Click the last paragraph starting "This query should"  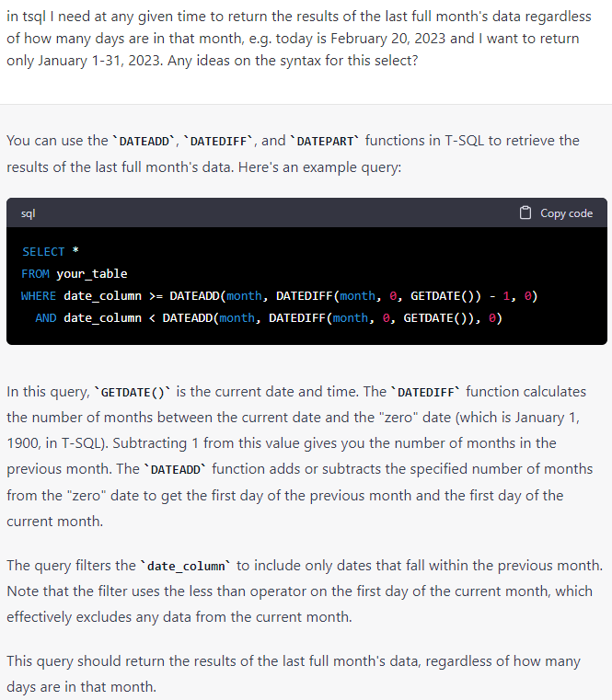tap(294, 673)
